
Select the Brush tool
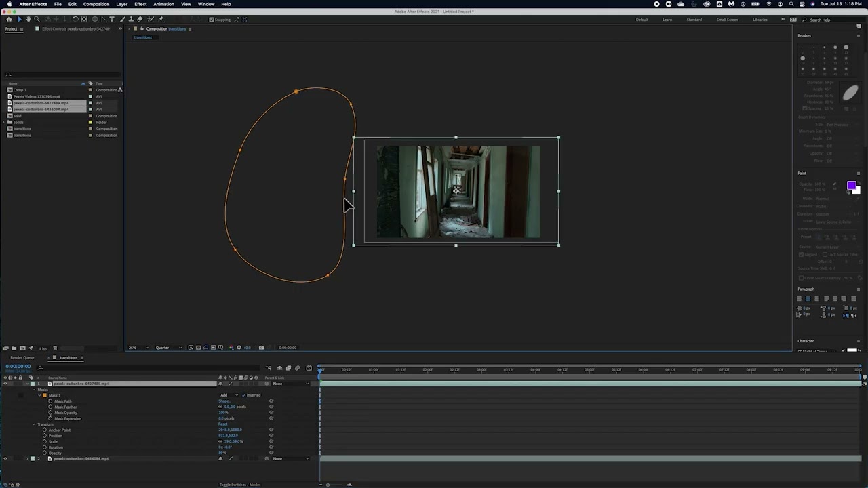pyautogui.click(x=123, y=19)
